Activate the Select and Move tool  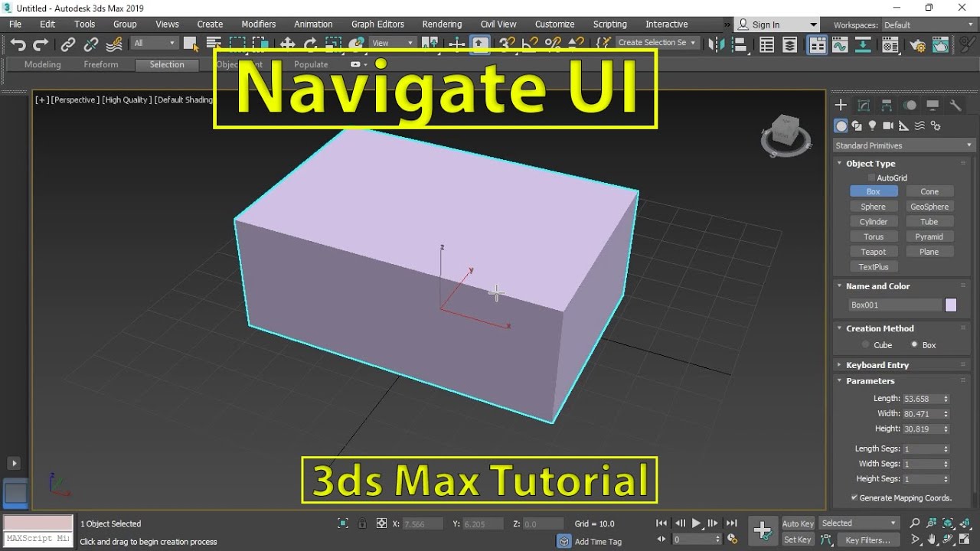pyautogui.click(x=288, y=44)
